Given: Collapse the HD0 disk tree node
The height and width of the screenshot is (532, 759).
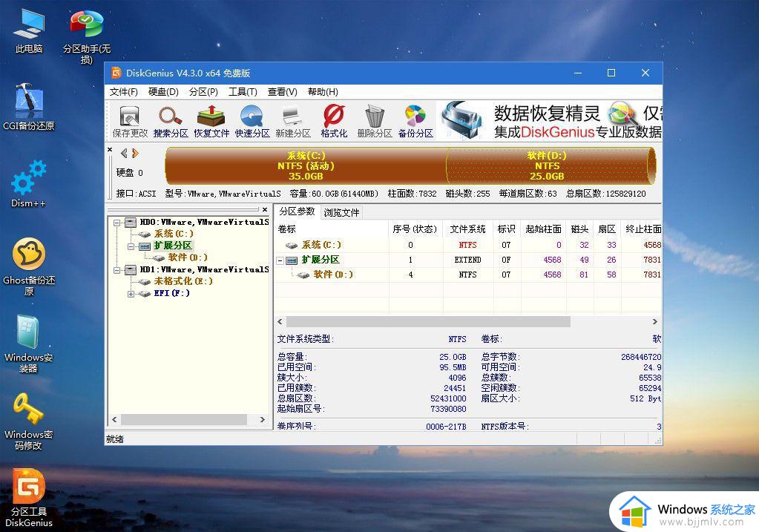Looking at the screenshot, I should click(x=117, y=223).
